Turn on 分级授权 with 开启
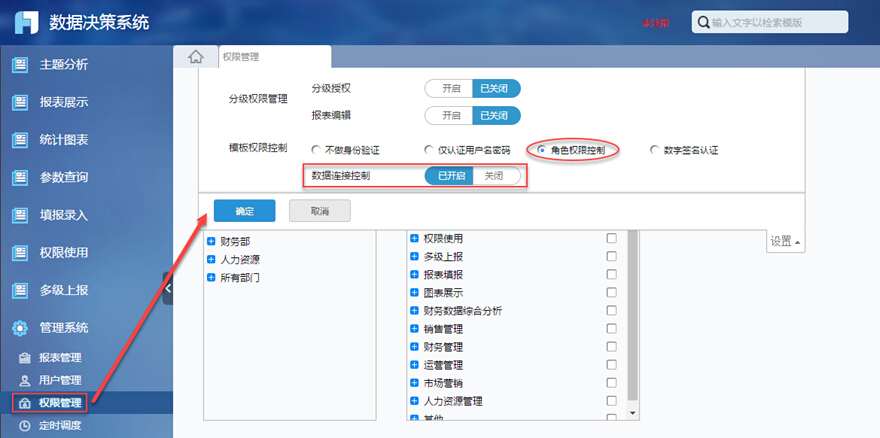Image resolution: width=880 pixels, height=438 pixels. tap(450, 88)
